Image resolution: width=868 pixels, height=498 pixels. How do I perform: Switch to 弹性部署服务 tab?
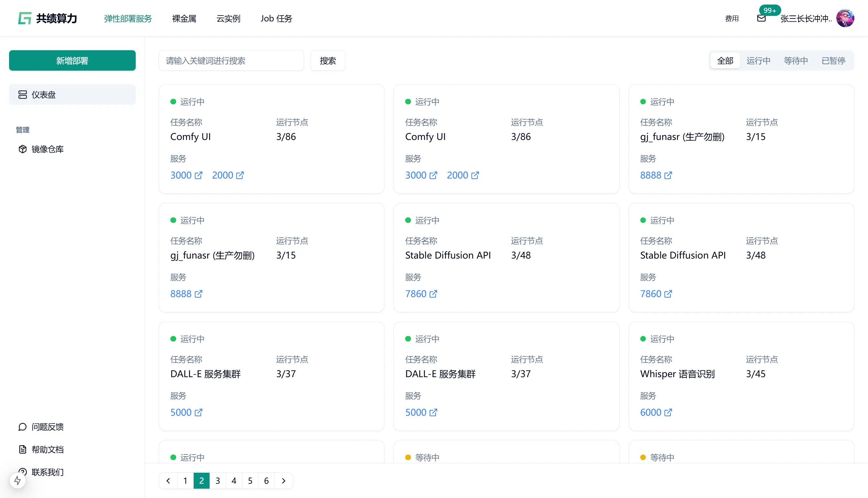coord(128,18)
